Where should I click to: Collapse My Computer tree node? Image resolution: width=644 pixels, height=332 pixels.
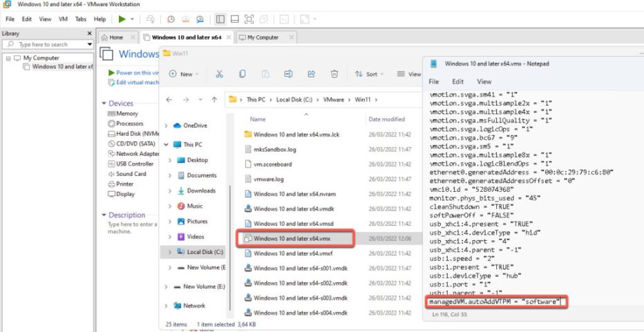pos(8,58)
